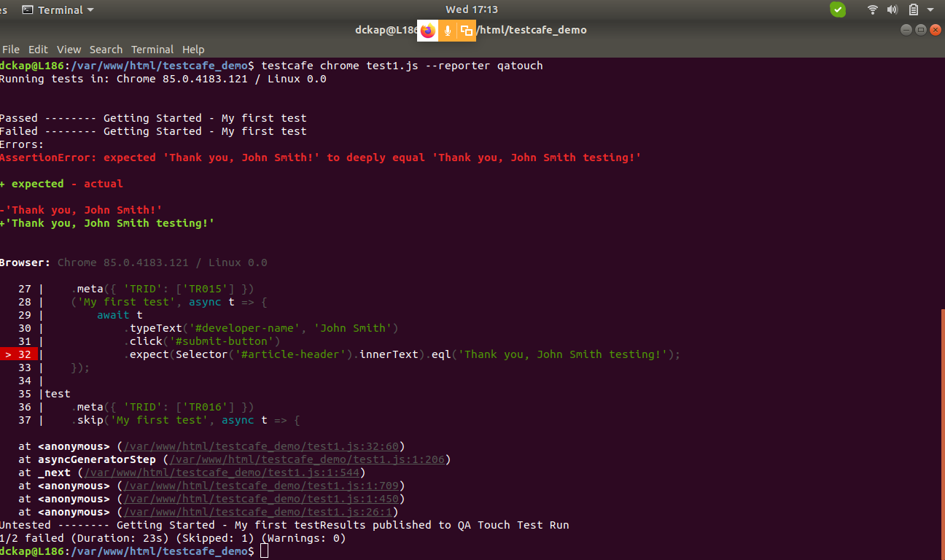Close the terminal window
This screenshot has height=560, width=945.
click(934, 30)
